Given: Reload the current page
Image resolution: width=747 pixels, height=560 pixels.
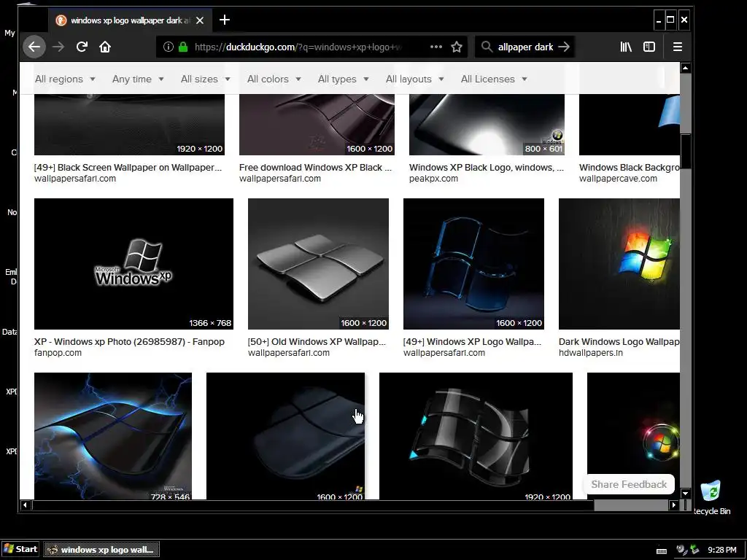Looking at the screenshot, I should tap(82, 47).
